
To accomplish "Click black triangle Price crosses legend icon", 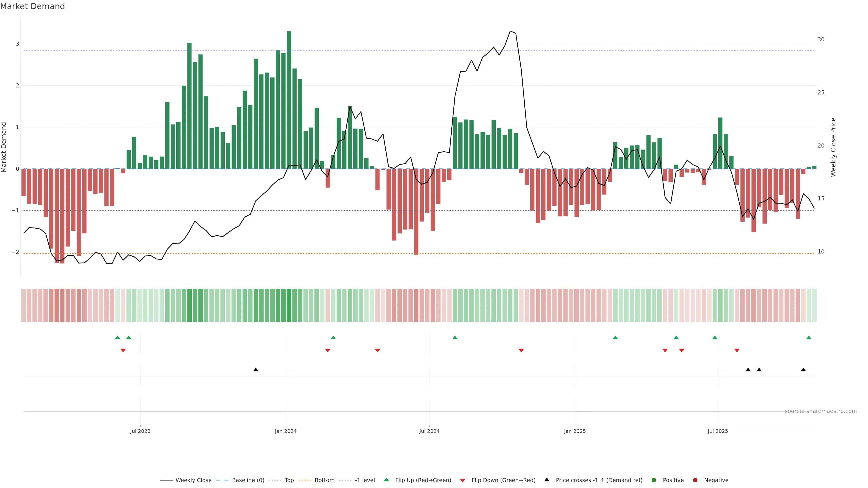I will tap(547, 480).
